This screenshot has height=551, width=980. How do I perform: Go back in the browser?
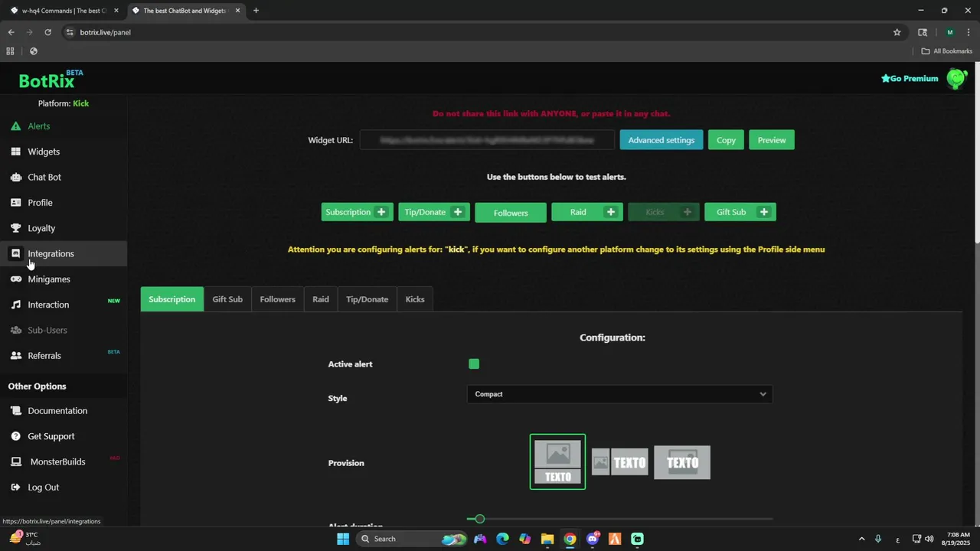(11, 32)
